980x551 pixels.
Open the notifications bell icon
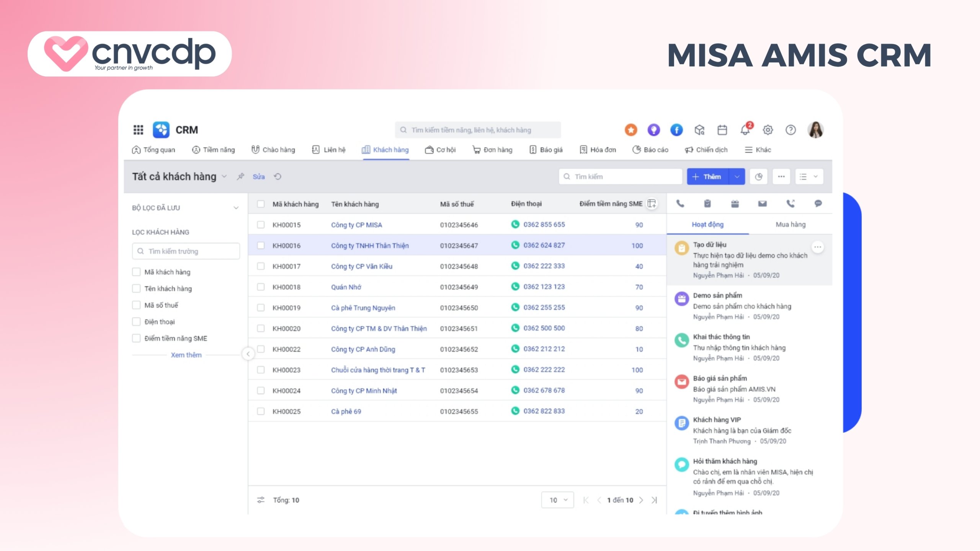click(x=745, y=130)
